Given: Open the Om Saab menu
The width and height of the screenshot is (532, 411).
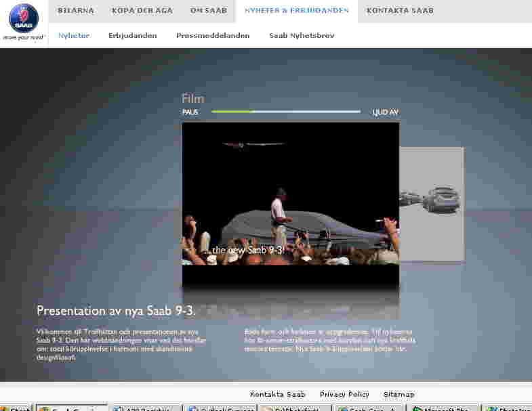Looking at the screenshot, I should tap(209, 11).
